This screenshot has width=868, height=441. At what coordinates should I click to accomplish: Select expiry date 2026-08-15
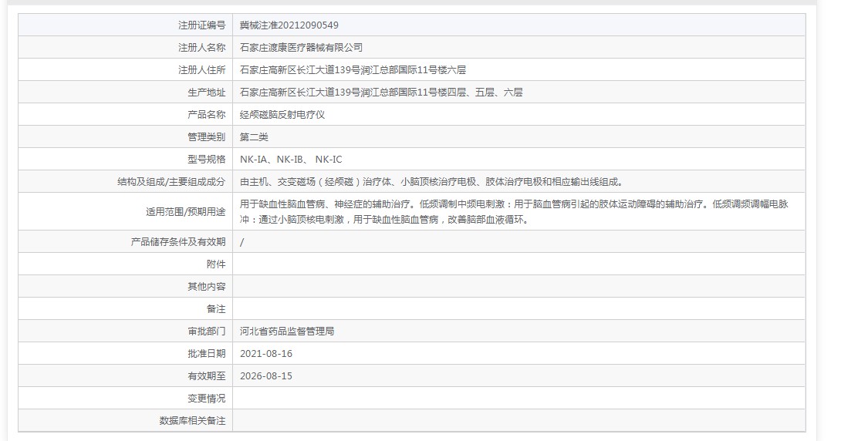pyautogui.click(x=266, y=375)
